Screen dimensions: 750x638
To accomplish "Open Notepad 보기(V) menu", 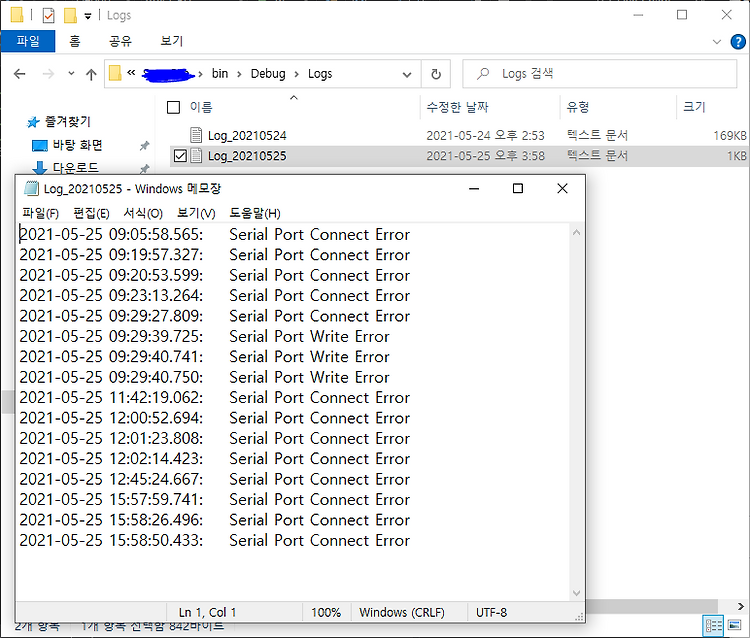I will tap(196, 213).
